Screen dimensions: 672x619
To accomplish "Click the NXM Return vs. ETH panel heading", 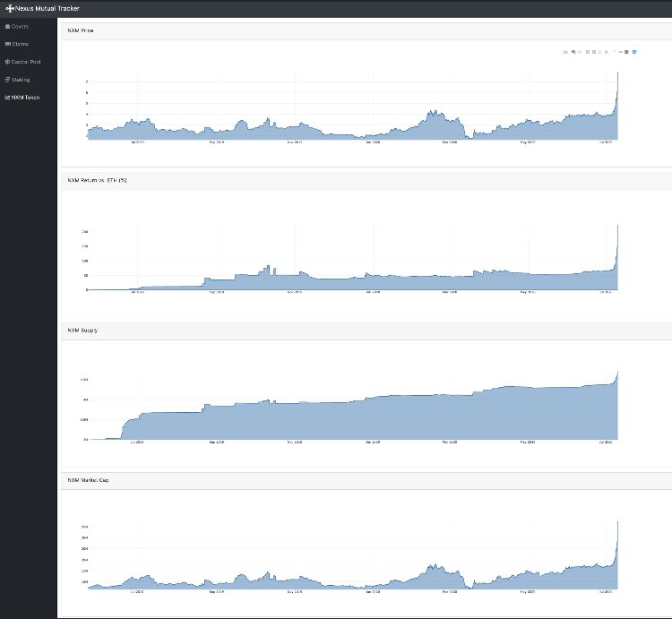I will pyautogui.click(x=97, y=180).
